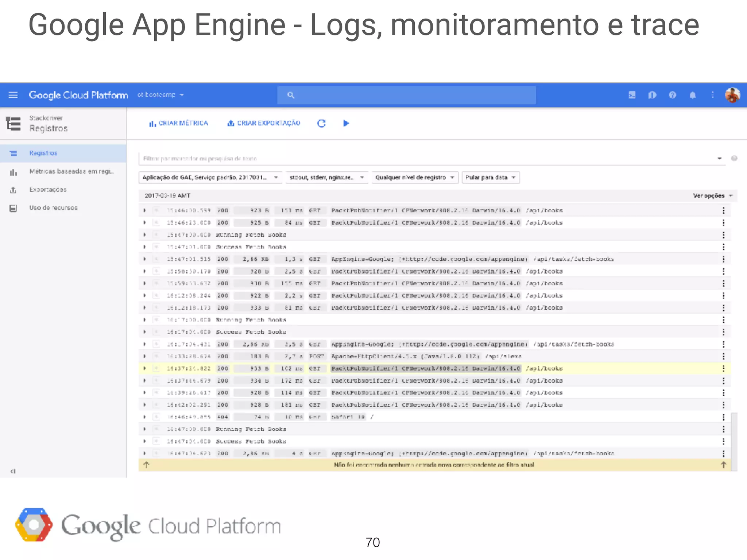Click the up arrow at bottom left of list
The width and height of the screenshot is (747, 560).
coord(146,465)
